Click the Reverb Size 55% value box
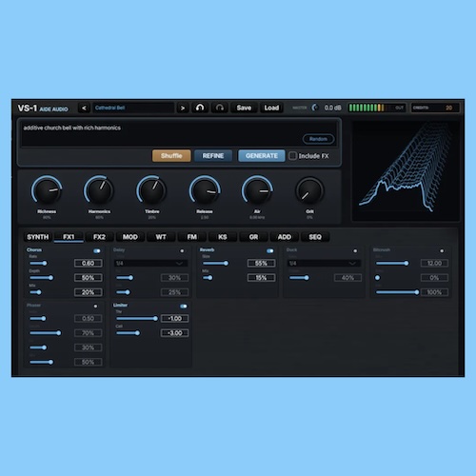This screenshot has height=476, width=476. click(261, 263)
